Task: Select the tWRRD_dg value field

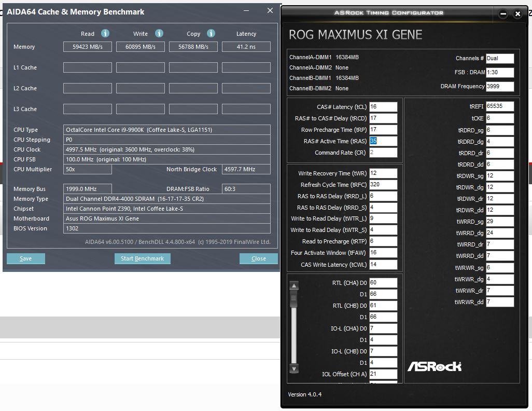Action: point(500,233)
